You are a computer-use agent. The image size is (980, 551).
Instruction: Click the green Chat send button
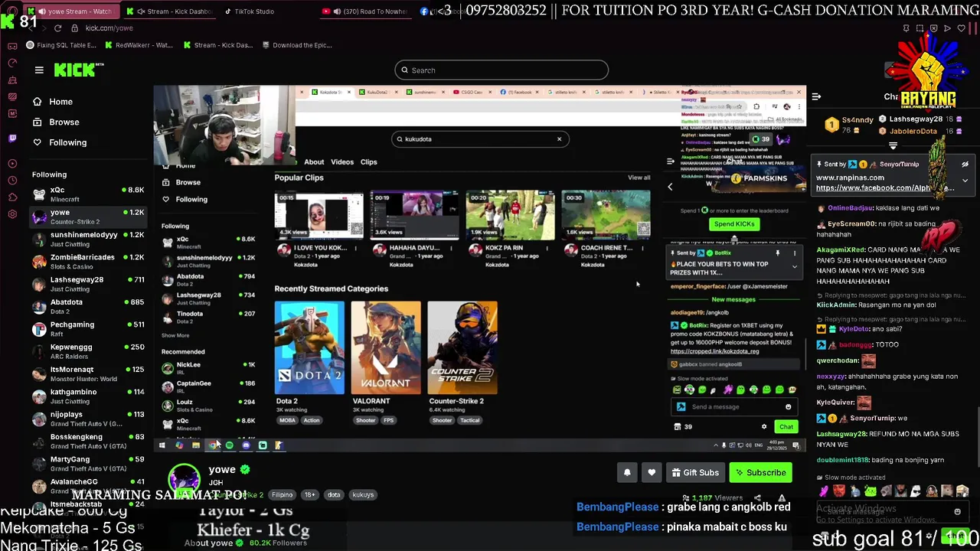(x=786, y=427)
